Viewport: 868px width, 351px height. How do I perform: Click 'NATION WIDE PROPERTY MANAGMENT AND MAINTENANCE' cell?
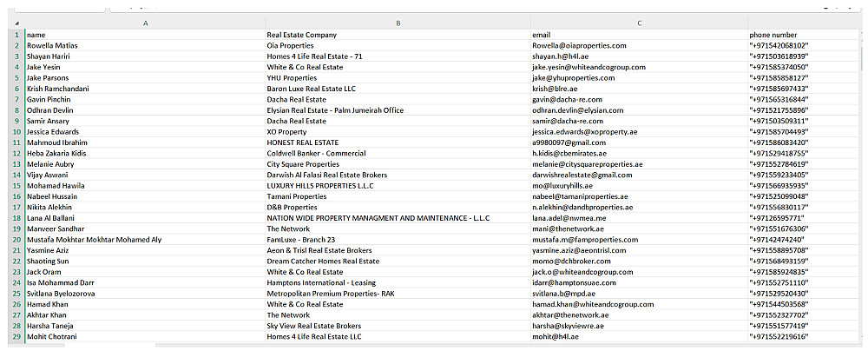coord(398,218)
